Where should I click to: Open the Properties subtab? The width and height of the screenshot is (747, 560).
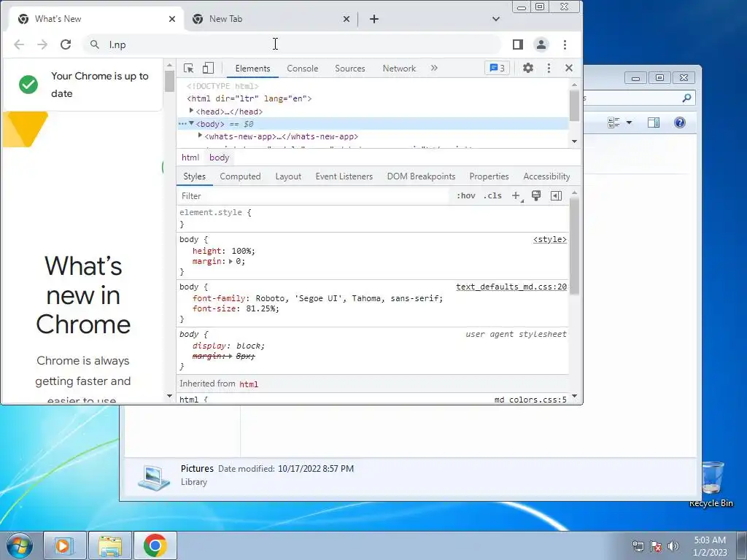click(489, 176)
